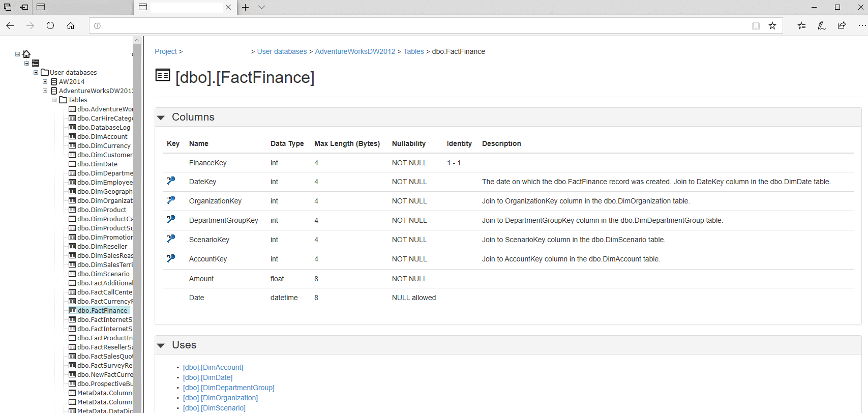Viewport: 868px width, 413px height.
Task: Collapse the Columns section
Action: [161, 117]
